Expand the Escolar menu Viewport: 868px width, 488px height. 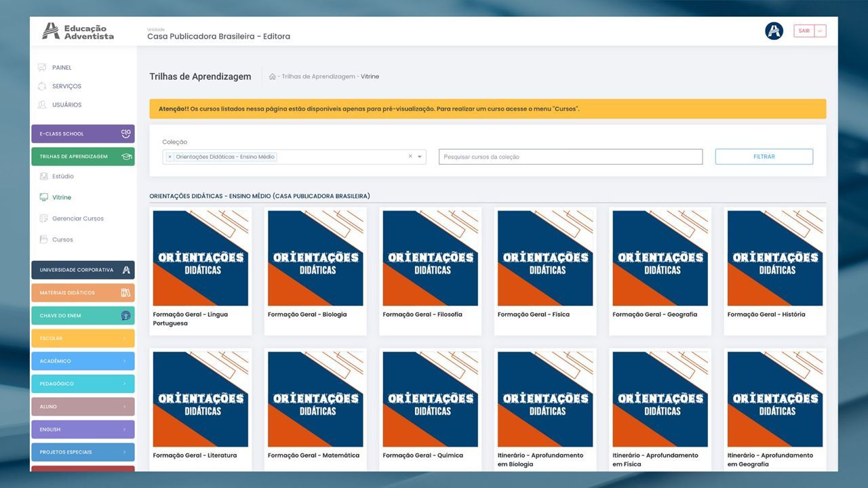pos(83,338)
